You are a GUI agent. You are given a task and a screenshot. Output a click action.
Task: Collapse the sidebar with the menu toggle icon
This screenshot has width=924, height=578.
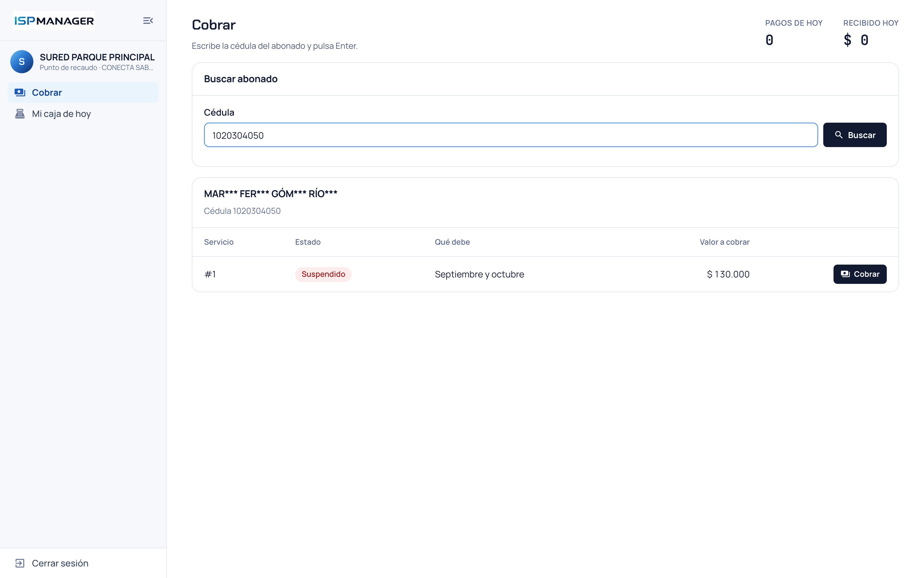coord(148,21)
